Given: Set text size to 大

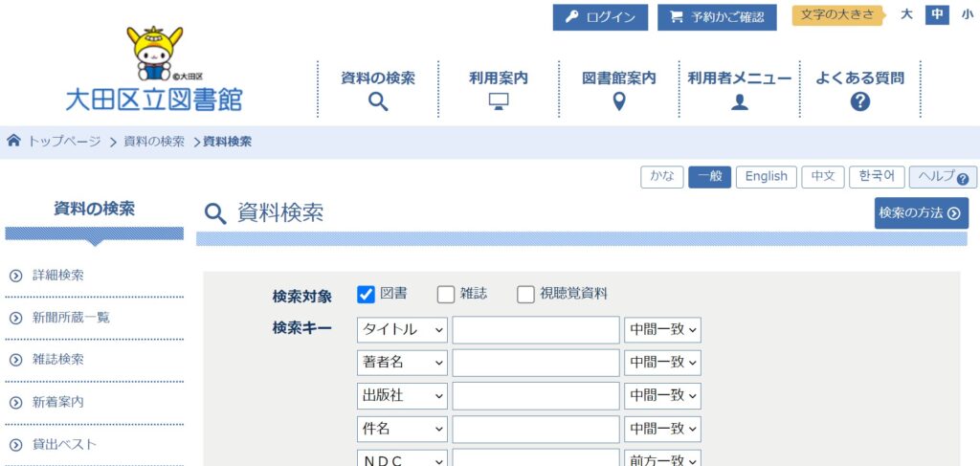Looking at the screenshot, I should click(x=906, y=15).
